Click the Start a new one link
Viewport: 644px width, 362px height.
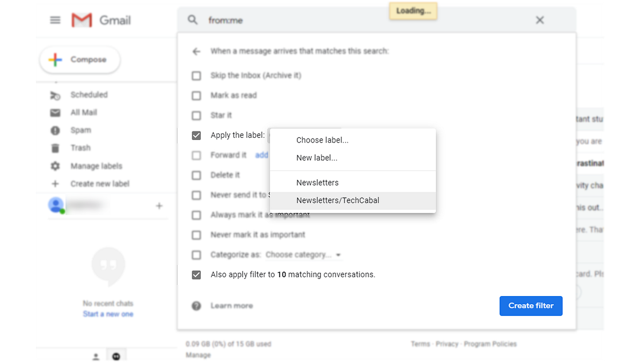pos(108,314)
